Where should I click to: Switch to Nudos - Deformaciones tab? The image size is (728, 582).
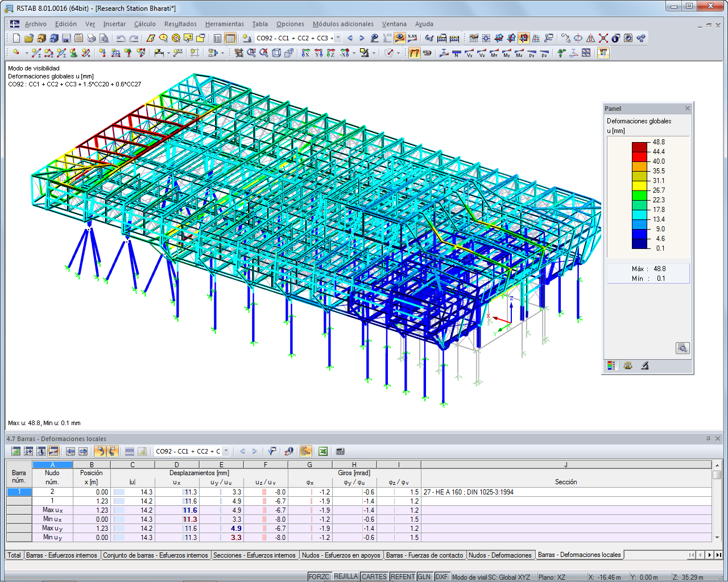[x=500, y=555]
